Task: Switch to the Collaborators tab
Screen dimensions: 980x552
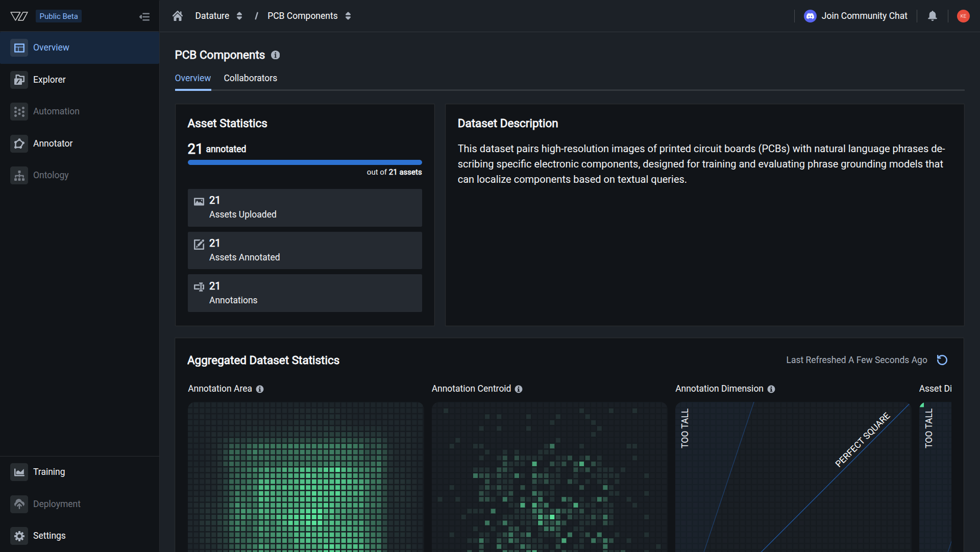Action: pyautogui.click(x=250, y=78)
